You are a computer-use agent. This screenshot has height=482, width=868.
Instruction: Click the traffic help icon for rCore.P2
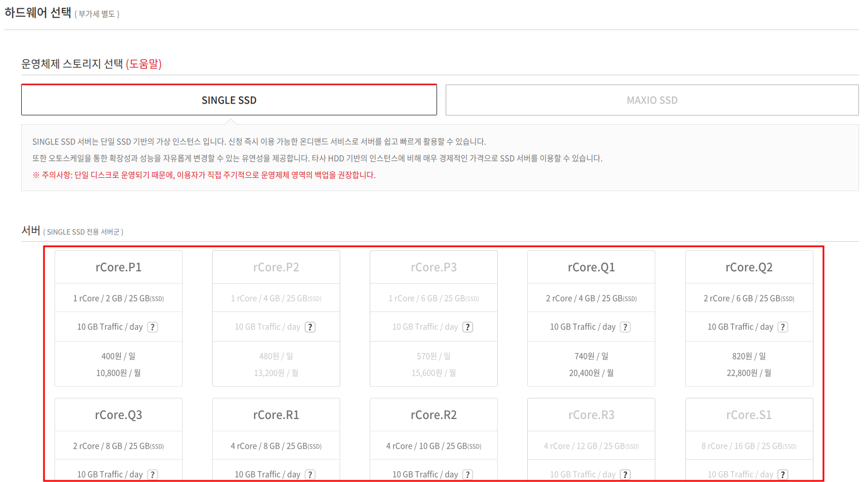pos(310,327)
